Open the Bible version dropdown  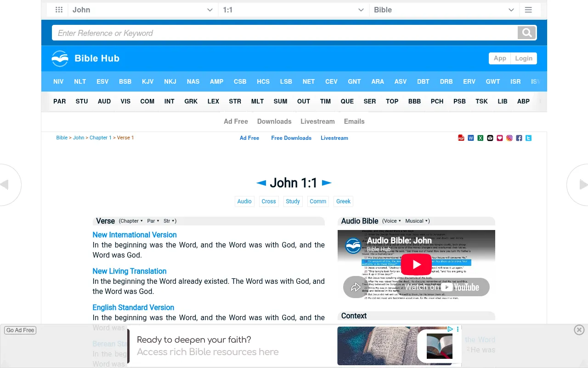click(x=444, y=10)
